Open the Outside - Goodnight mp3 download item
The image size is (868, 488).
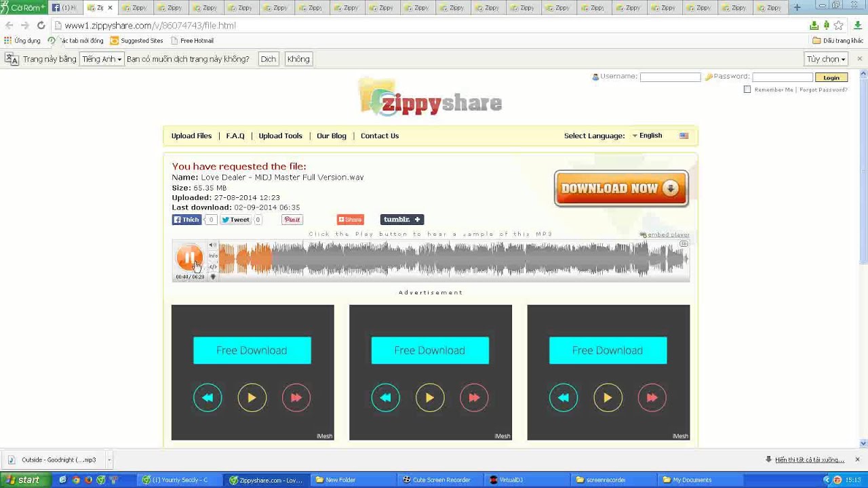point(53,460)
